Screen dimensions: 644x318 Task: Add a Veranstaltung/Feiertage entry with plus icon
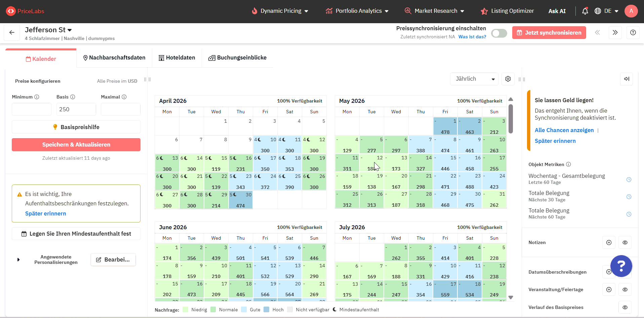(609, 289)
